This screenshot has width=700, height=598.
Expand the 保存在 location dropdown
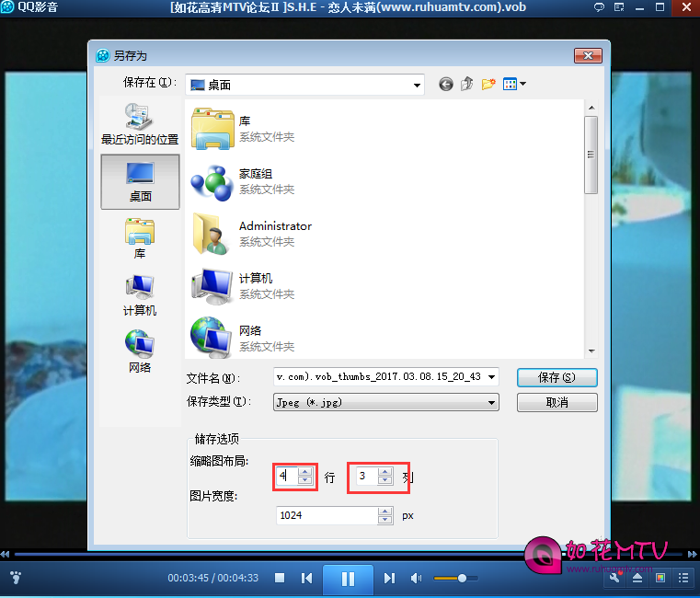click(417, 85)
